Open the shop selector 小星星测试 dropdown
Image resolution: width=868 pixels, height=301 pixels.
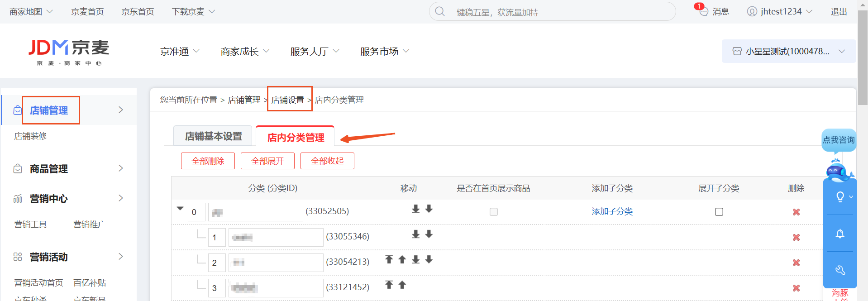[x=788, y=51]
